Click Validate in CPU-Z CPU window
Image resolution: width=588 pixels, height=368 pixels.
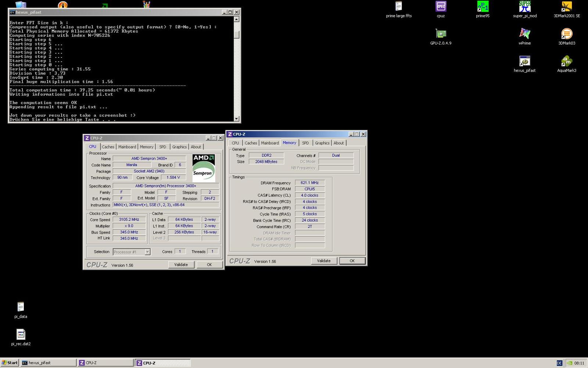(x=181, y=265)
